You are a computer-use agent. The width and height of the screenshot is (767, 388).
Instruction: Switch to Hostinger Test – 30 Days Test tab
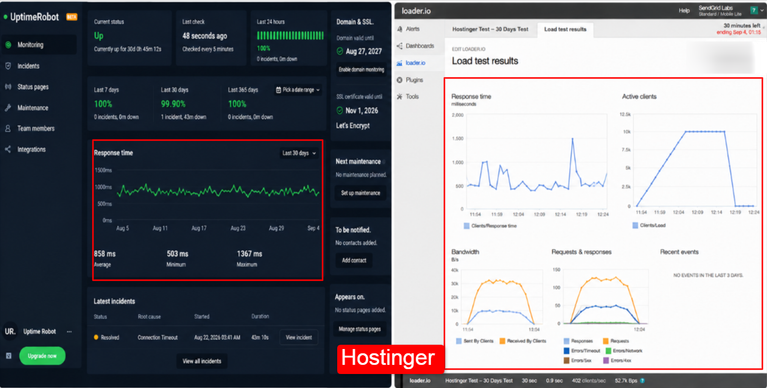click(x=490, y=29)
